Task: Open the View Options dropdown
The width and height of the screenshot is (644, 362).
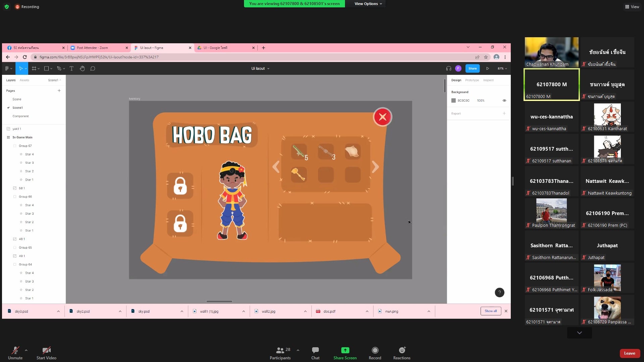Action: pos(368,4)
